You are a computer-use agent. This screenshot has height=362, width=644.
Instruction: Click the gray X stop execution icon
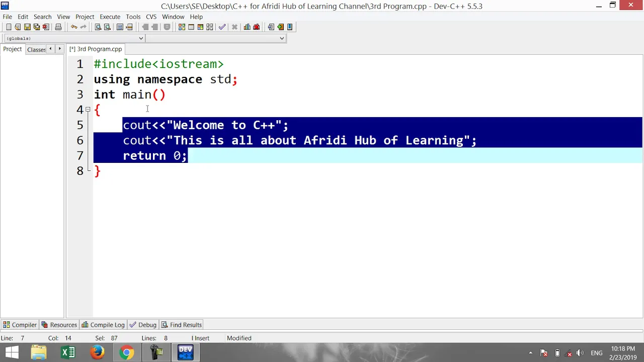(x=234, y=27)
